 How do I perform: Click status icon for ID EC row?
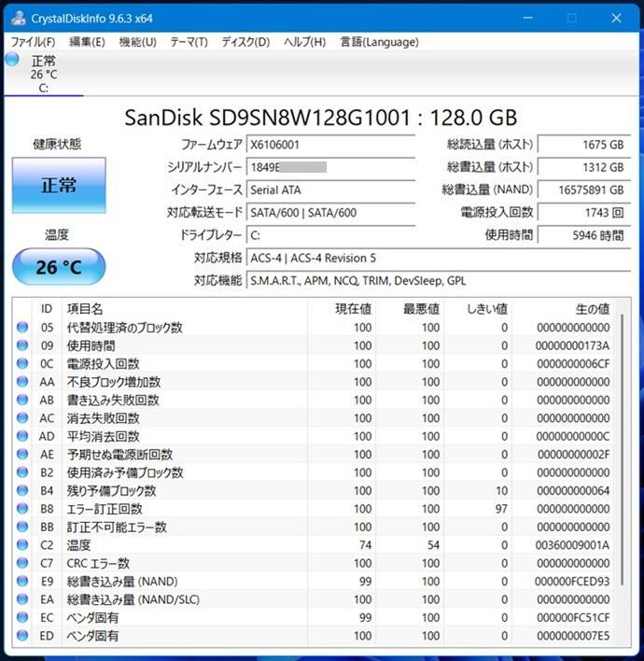(x=22, y=617)
